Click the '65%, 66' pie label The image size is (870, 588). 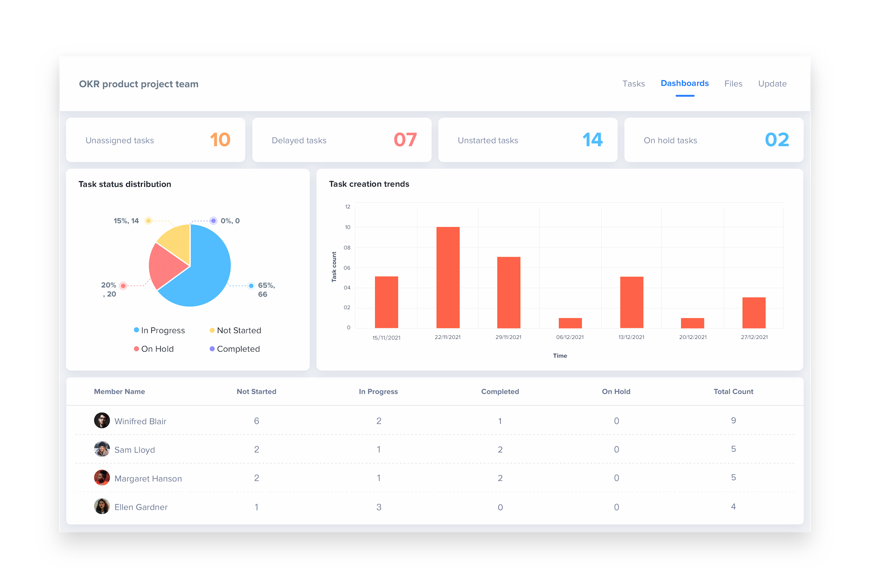pos(266,289)
